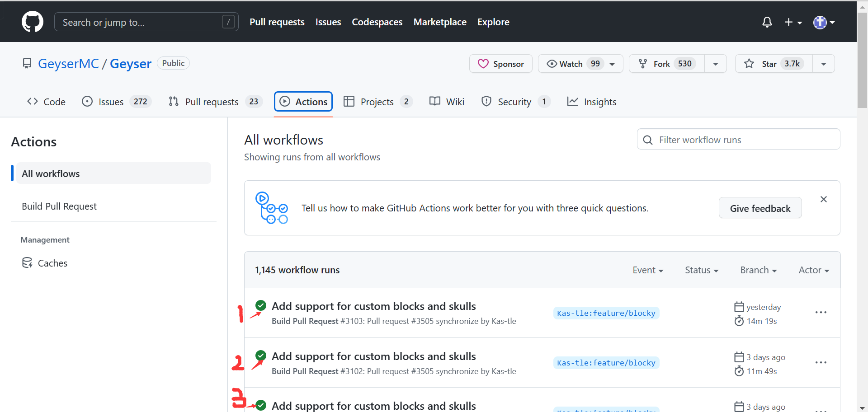Viewport: 868px width, 412px height.
Task: Switch to the Wiki tab
Action: tap(447, 102)
